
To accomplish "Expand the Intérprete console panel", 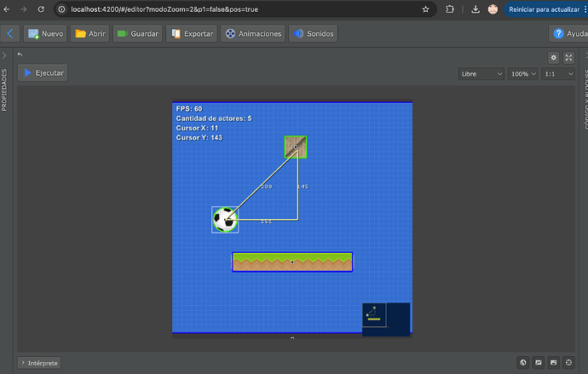I will coord(40,363).
